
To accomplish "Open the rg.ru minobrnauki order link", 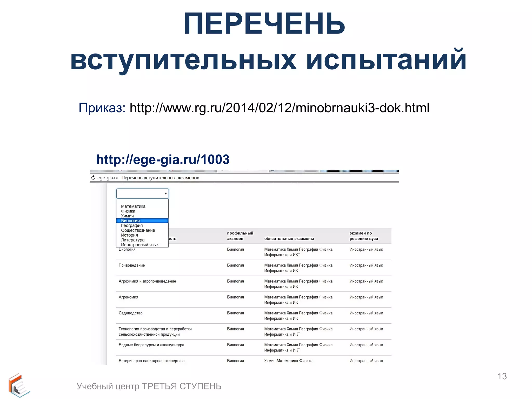I will tap(280, 108).
